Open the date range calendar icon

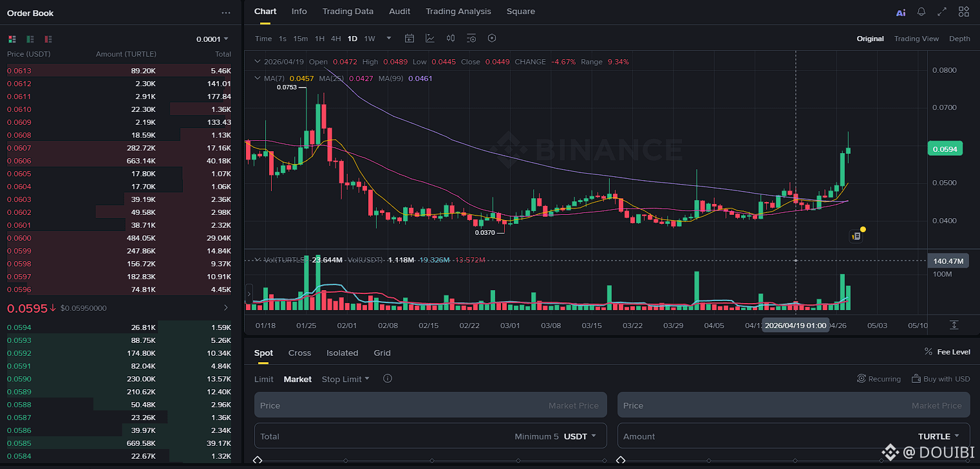(x=410, y=39)
